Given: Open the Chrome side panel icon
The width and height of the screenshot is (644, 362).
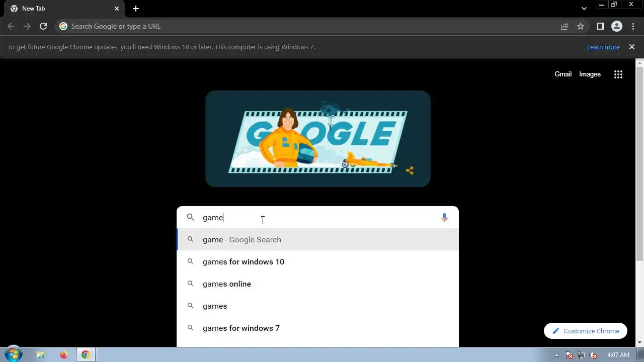Looking at the screenshot, I should [x=601, y=26].
